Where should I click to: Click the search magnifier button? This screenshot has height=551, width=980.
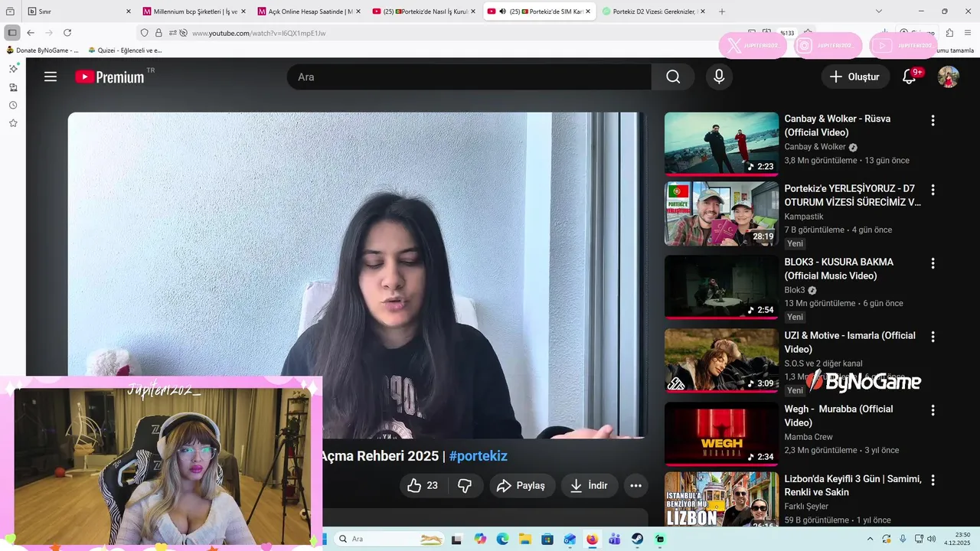click(673, 77)
